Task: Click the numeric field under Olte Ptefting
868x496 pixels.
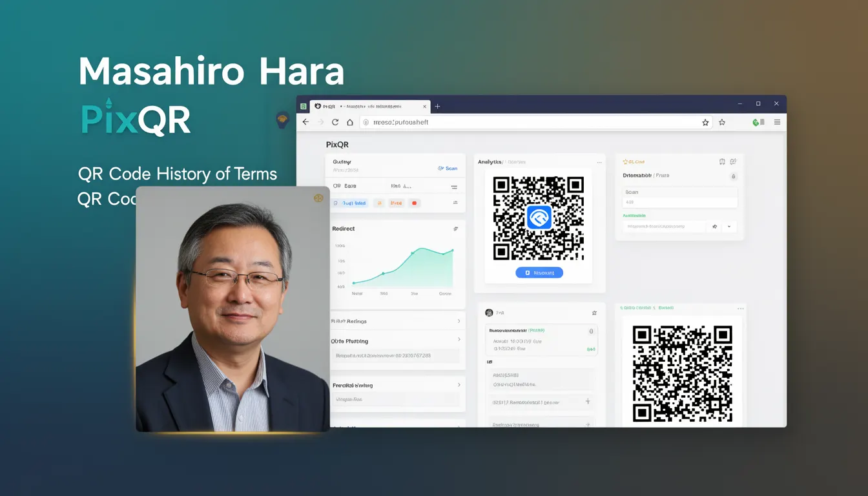Action: click(397, 356)
